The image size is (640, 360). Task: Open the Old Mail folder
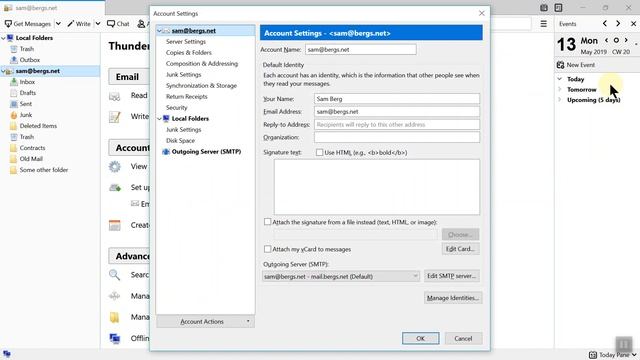[x=31, y=159]
